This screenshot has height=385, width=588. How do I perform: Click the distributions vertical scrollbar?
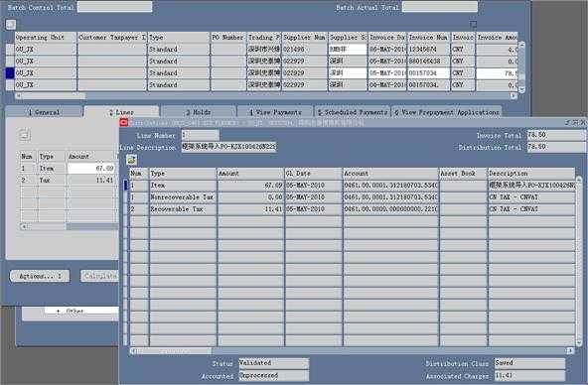(x=579, y=261)
